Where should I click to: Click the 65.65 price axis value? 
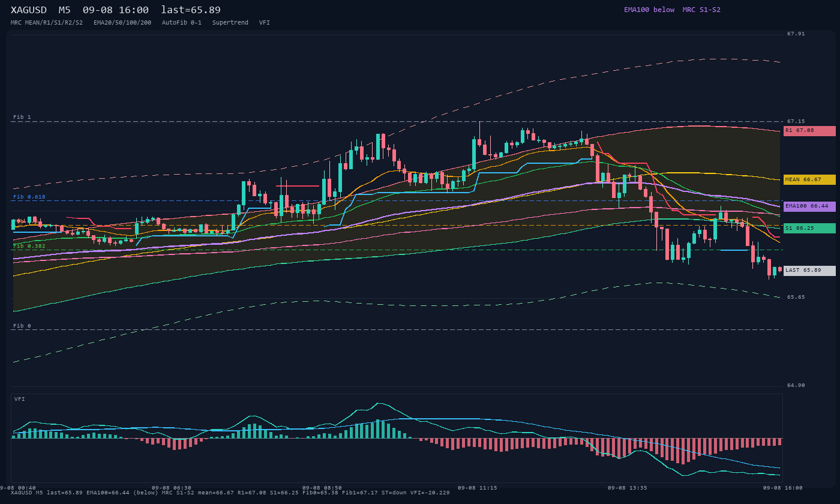tap(796, 297)
